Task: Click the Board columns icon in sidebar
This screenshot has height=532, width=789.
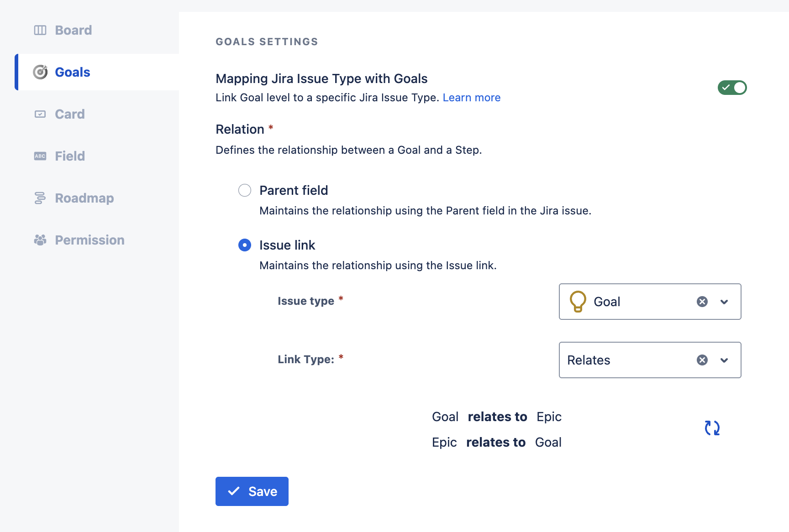Action: pyautogui.click(x=40, y=30)
